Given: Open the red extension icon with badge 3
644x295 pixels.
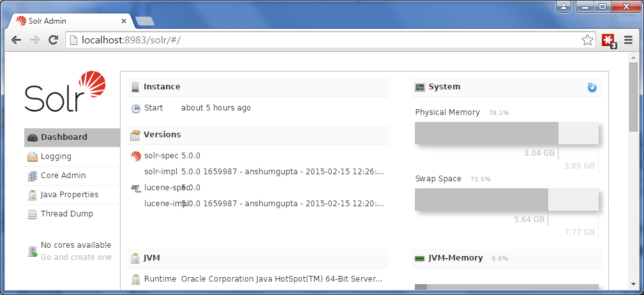Looking at the screenshot, I should pos(609,41).
